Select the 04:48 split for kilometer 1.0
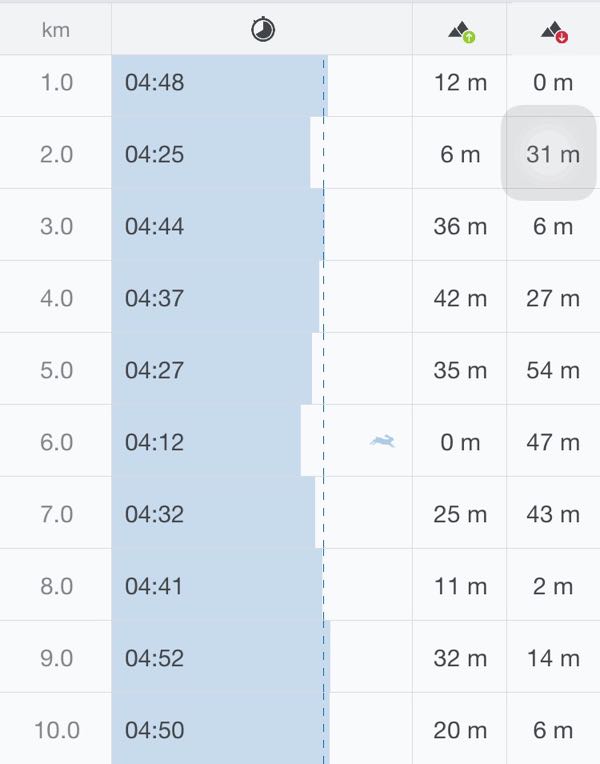Image resolution: width=600 pixels, height=764 pixels. coord(155,83)
